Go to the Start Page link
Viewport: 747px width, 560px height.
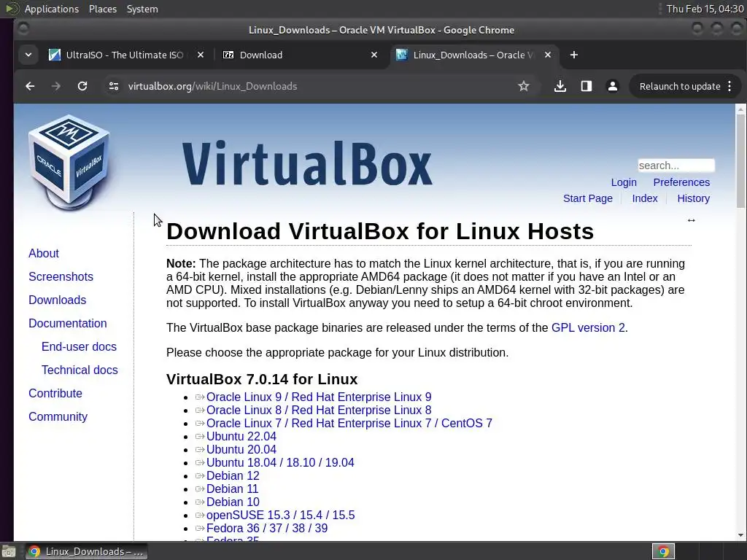[x=587, y=198]
